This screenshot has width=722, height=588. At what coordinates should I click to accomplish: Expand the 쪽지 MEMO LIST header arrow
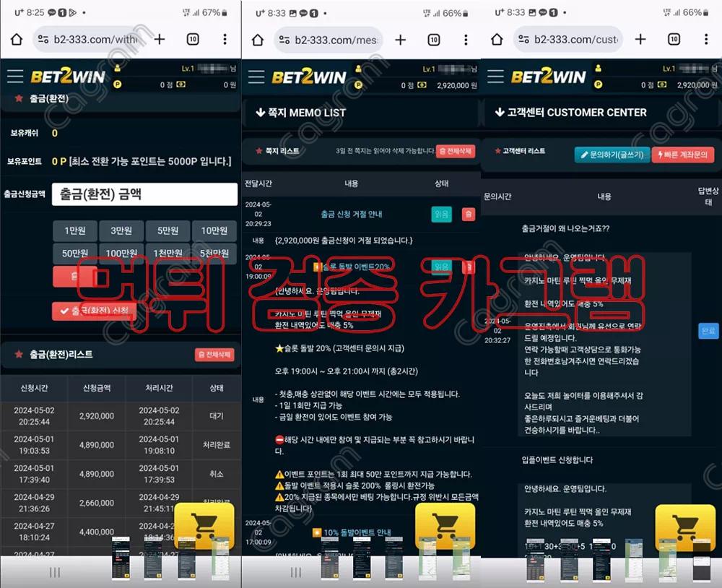(x=261, y=113)
